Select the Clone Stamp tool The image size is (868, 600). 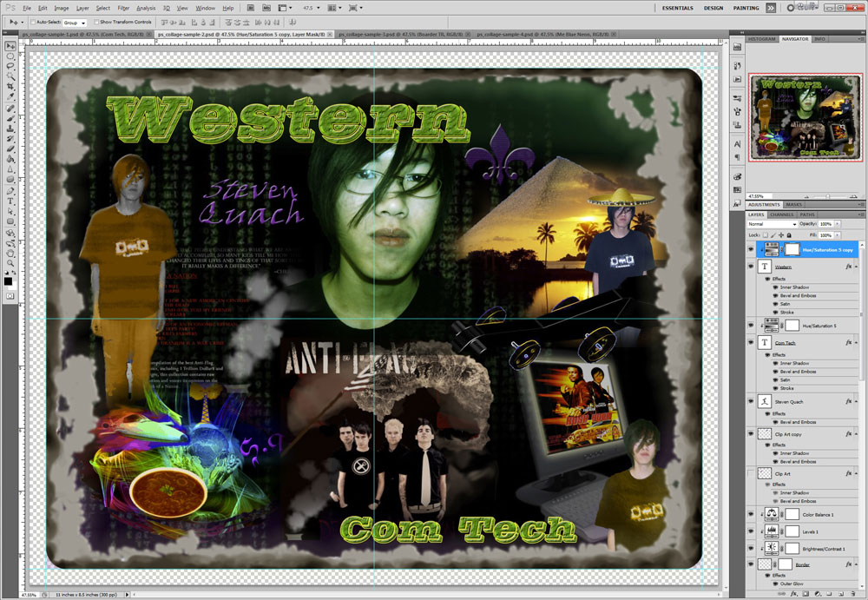point(10,129)
